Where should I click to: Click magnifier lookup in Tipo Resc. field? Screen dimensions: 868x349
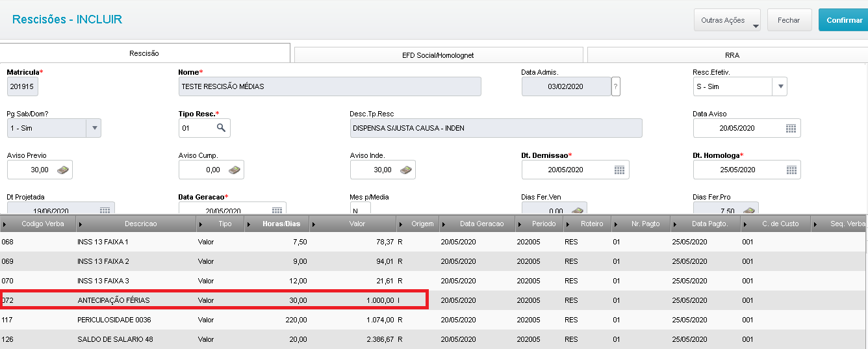coord(221,128)
